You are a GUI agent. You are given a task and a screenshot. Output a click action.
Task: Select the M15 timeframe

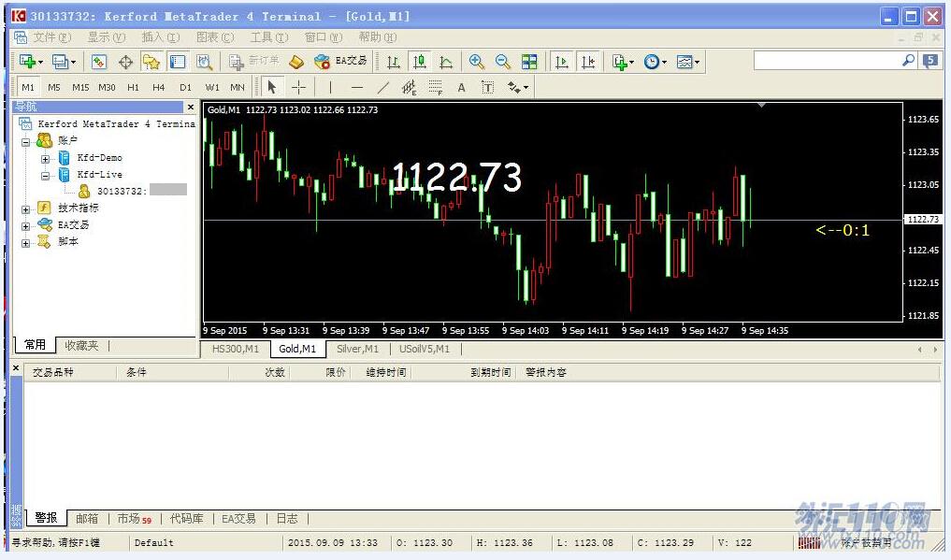click(x=80, y=87)
